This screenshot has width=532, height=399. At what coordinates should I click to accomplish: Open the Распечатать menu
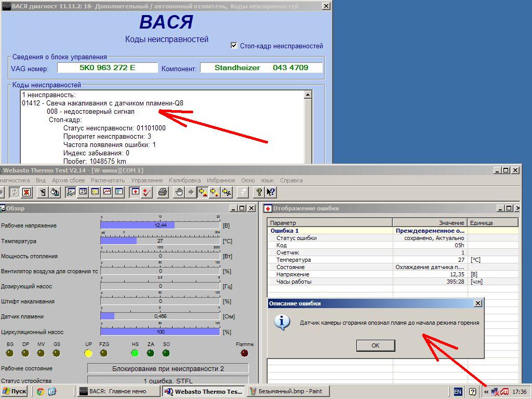108,180
